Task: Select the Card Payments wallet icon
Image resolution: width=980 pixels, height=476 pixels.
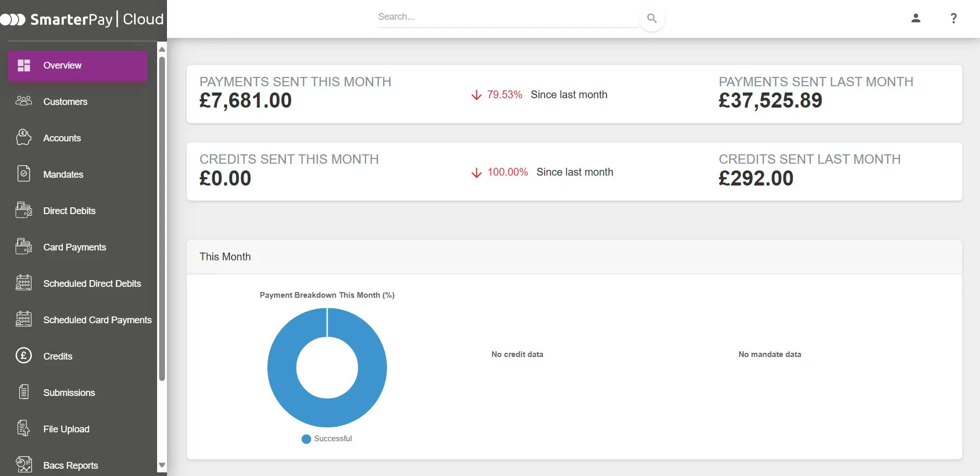Action: (x=23, y=246)
